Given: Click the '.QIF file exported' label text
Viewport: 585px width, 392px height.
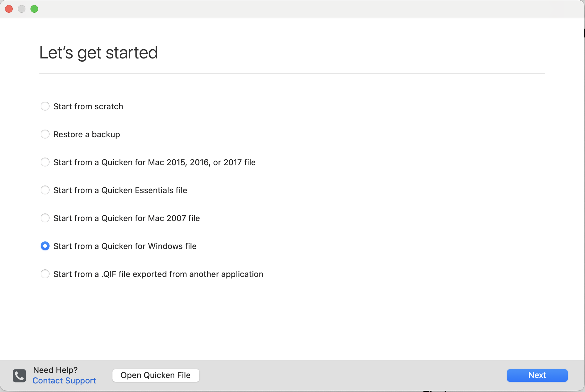Looking at the screenshot, I should pyautogui.click(x=158, y=274).
